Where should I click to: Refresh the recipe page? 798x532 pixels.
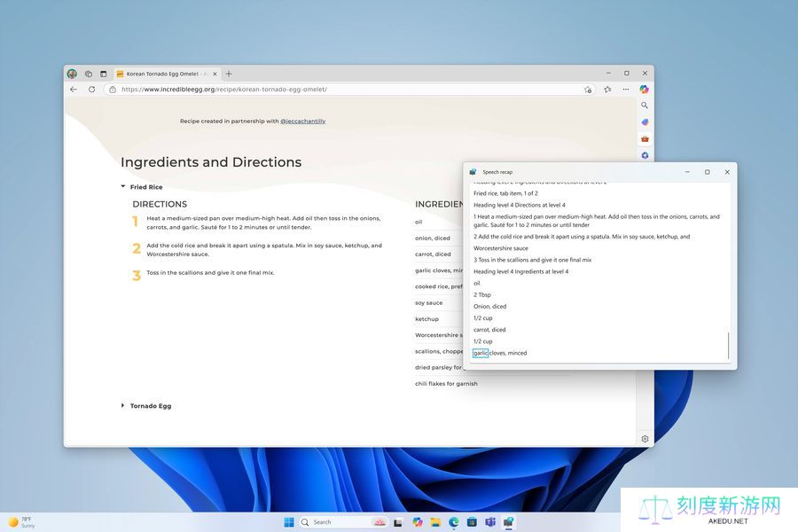point(91,89)
